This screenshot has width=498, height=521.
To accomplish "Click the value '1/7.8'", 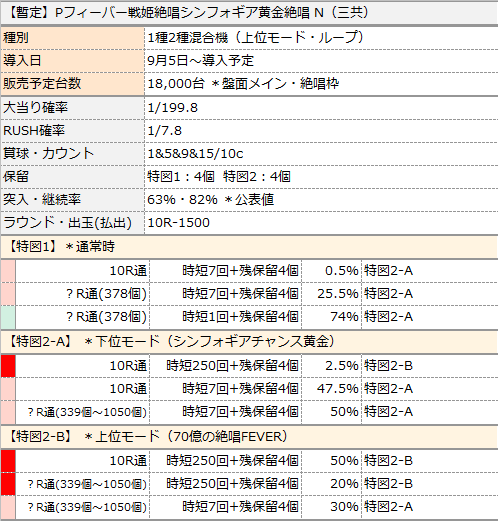I will pos(165,131).
